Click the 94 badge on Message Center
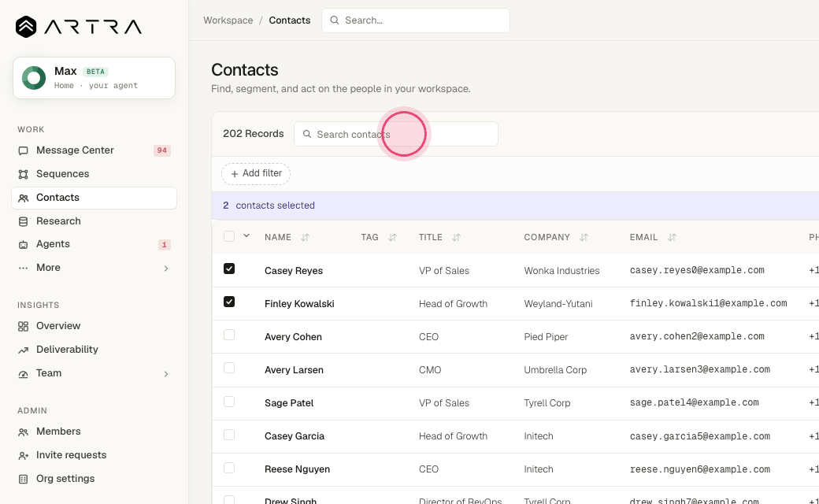This screenshot has width=819, height=504. coord(162,150)
